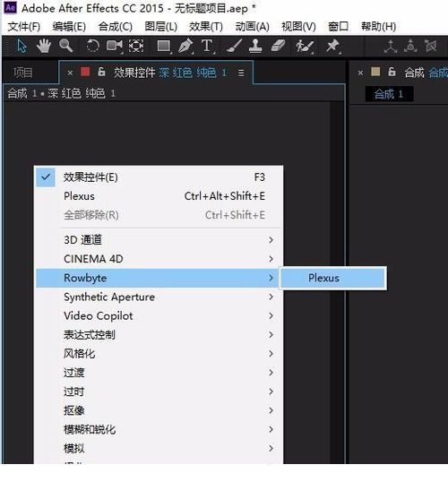
Task: Click the 合成 1 breadcrumb in viewer
Action: click(x=389, y=94)
